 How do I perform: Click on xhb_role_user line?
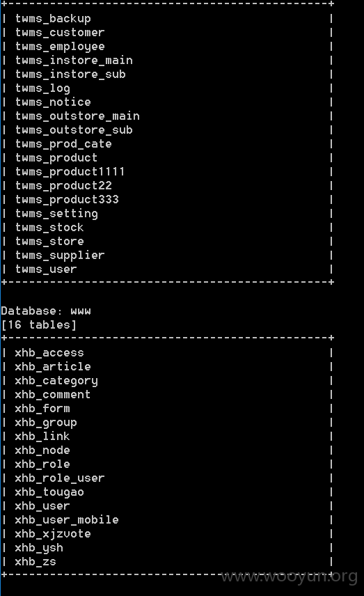[60, 478]
